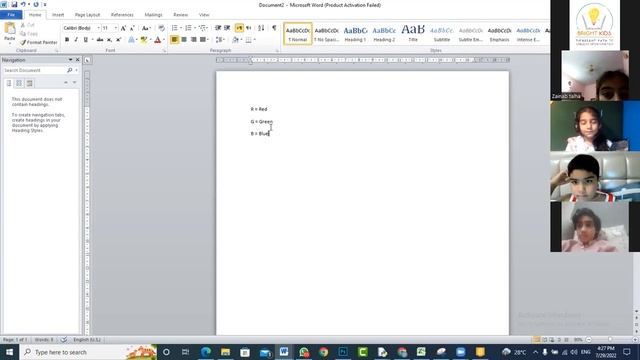
Task: Click the search magnifier in Navigation pane
Action: pyautogui.click(x=70, y=70)
